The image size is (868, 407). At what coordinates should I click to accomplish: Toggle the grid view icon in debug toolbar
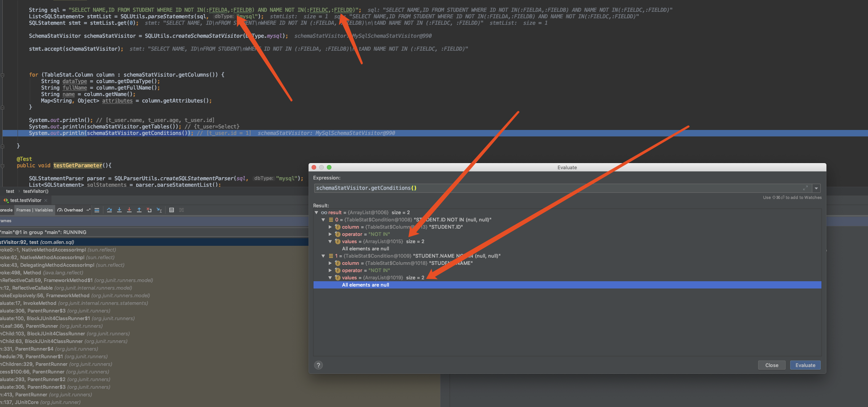tap(172, 210)
